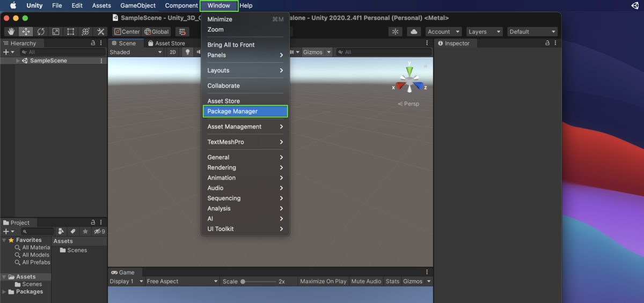Search by type in Project panel

[x=61, y=231]
